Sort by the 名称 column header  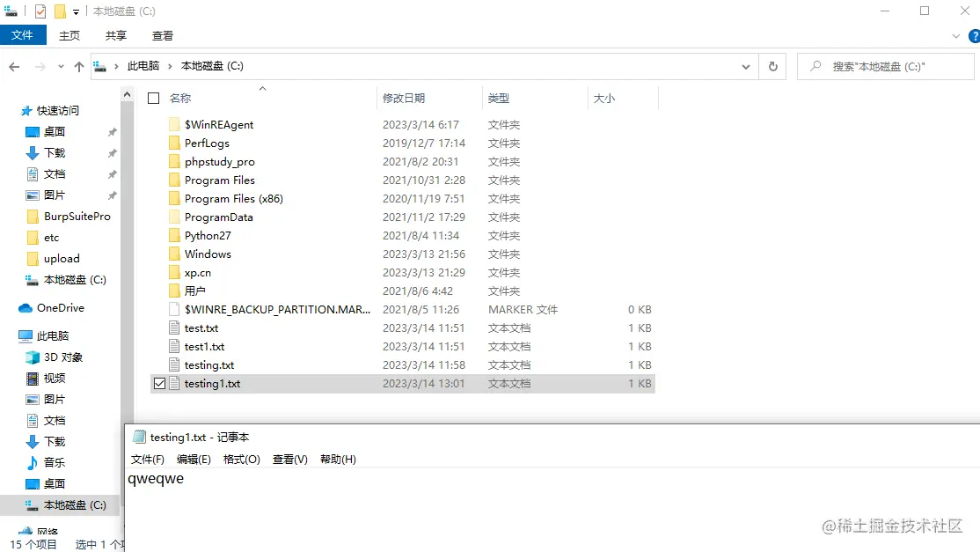(180, 98)
